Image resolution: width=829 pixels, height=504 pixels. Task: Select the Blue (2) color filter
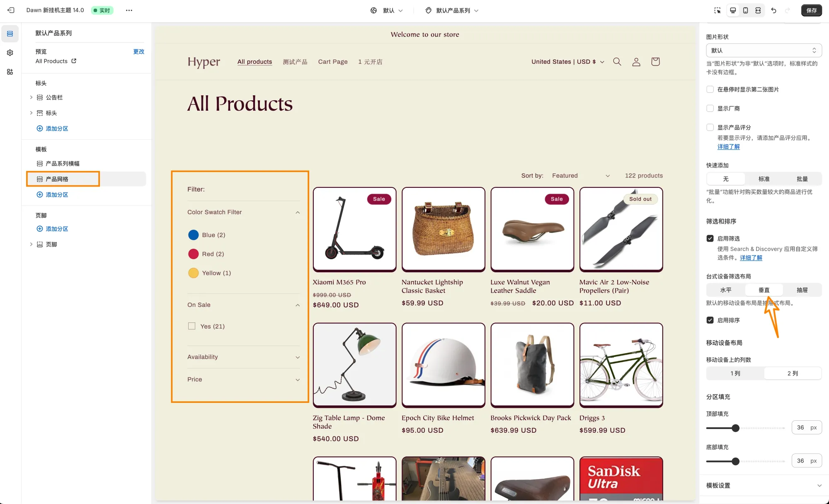pyautogui.click(x=206, y=235)
